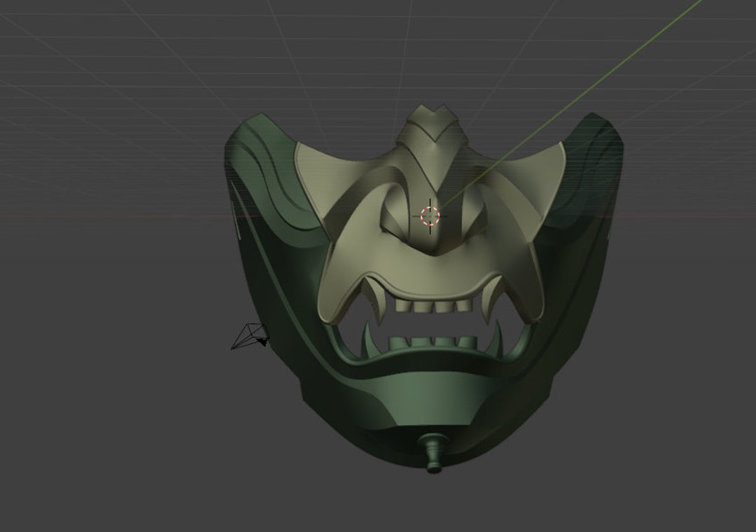Select the chin knob at the mask's bottom
Image resolution: width=756 pixels, height=532 pixels.
433,455
